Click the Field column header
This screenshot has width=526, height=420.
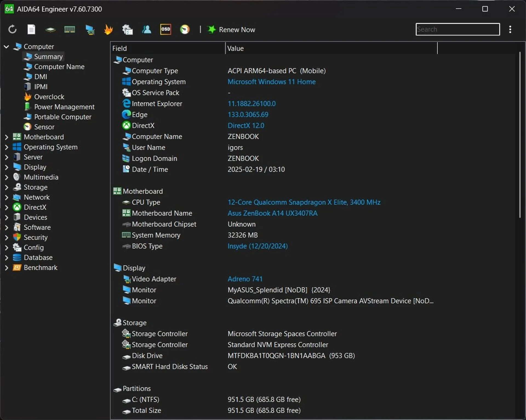168,48
